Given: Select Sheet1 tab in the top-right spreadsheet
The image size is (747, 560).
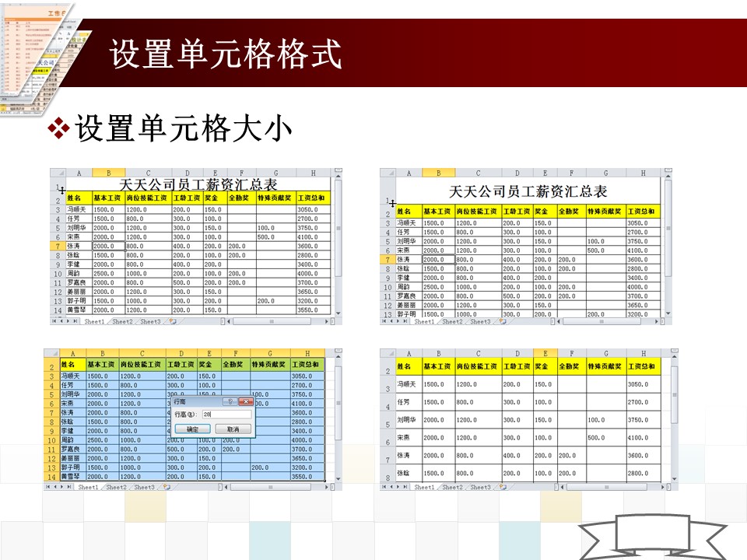Looking at the screenshot, I should (424, 321).
